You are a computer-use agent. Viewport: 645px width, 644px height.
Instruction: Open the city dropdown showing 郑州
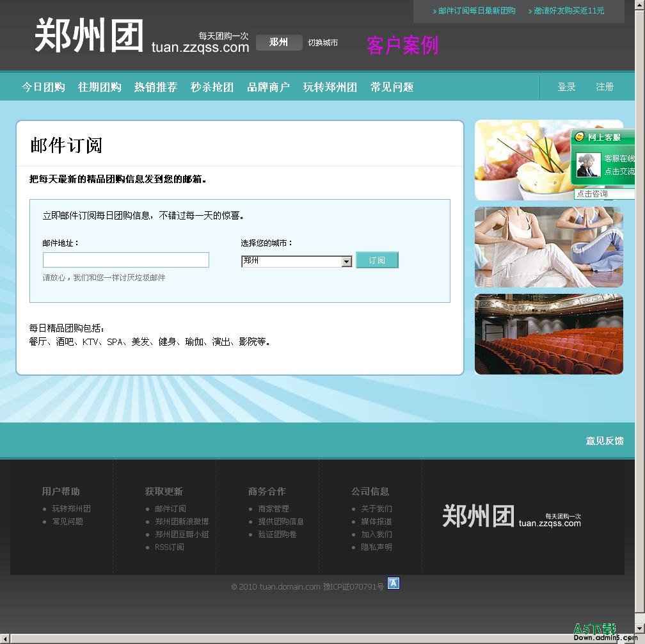[x=297, y=261]
